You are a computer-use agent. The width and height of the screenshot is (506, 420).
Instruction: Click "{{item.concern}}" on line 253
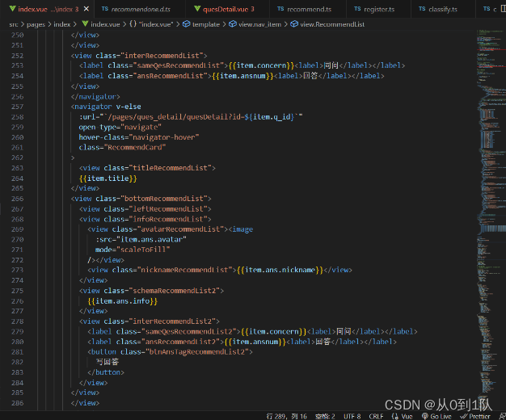point(261,65)
